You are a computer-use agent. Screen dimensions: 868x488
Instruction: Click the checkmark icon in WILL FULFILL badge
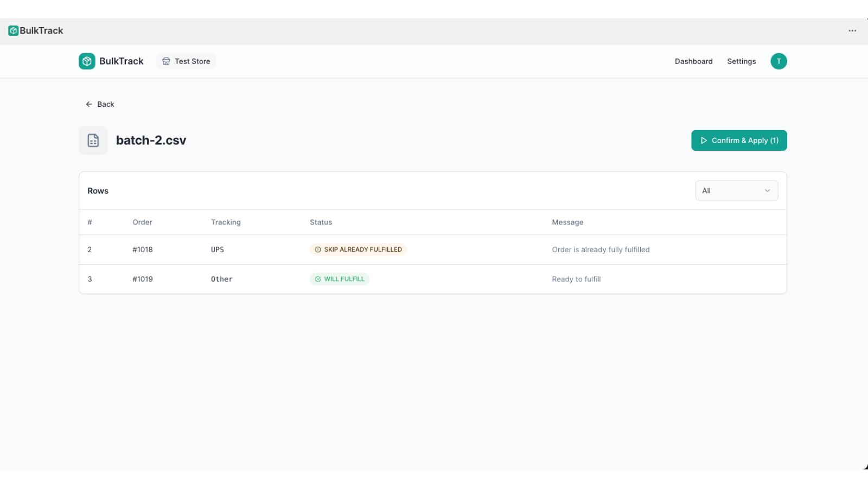click(317, 279)
